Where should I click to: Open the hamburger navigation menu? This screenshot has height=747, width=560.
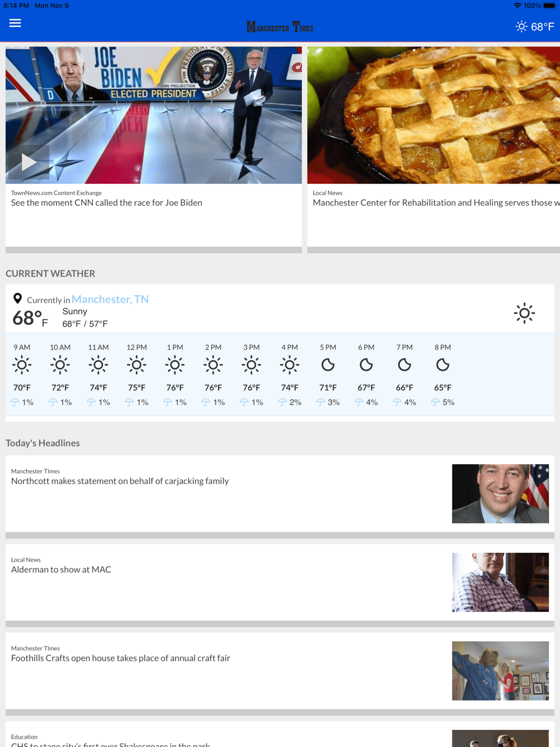click(15, 23)
